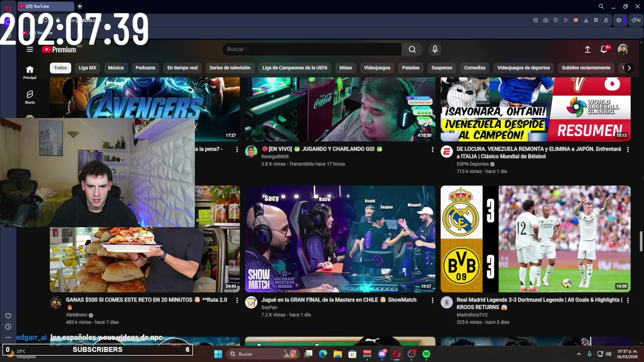Open Opera AI assistant button

[x=636, y=20]
